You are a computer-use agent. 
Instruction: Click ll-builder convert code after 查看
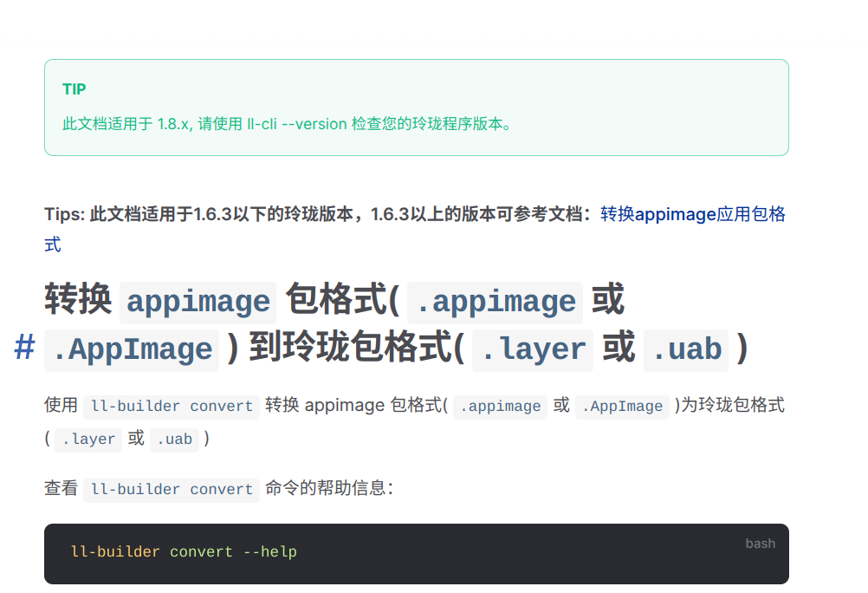pos(172,490)
